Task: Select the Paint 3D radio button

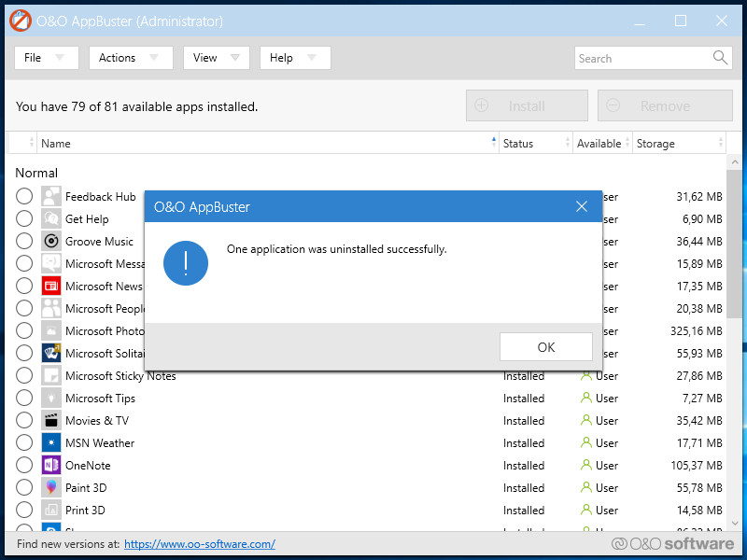Action: tap(24, 487)
